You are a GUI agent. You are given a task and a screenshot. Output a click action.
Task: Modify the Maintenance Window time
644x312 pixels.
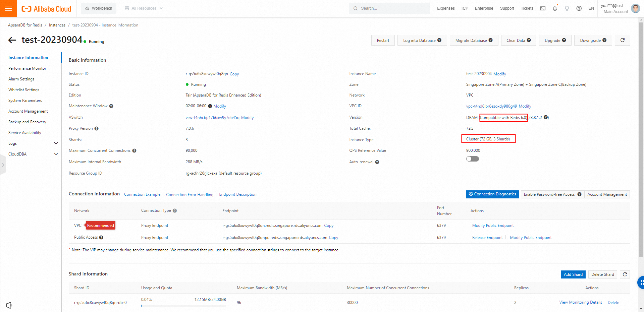click(220, 106)
